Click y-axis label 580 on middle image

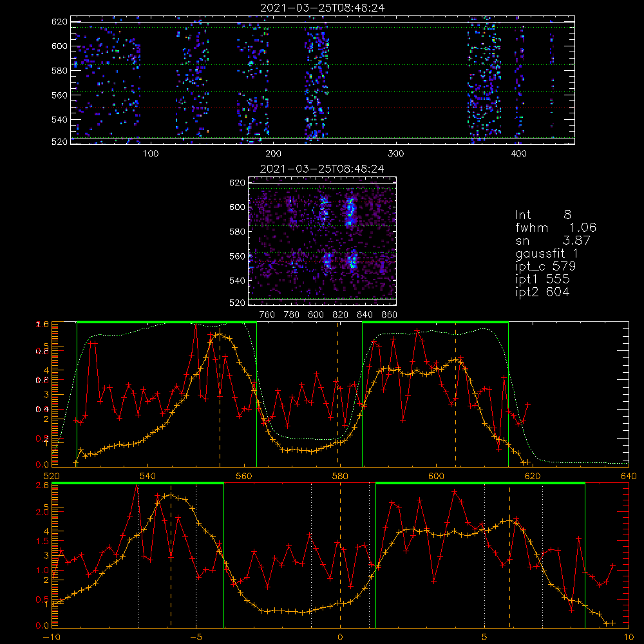(237, 232)
